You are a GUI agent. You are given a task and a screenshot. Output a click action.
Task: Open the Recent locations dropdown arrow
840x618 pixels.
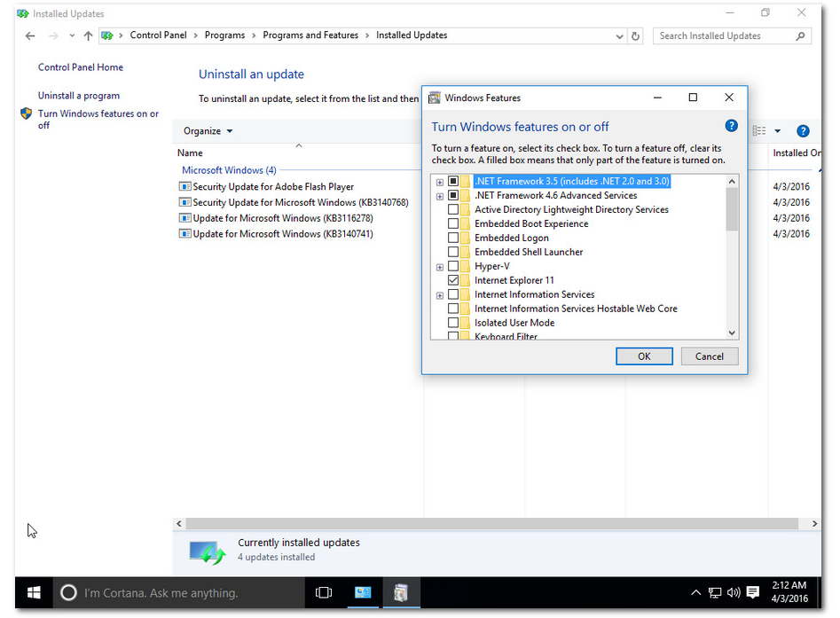coord(72,35)
